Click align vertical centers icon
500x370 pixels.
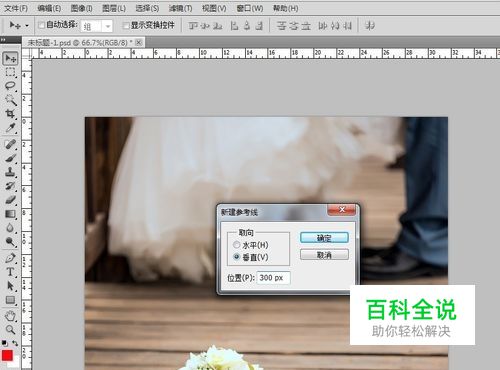(205, 26)
